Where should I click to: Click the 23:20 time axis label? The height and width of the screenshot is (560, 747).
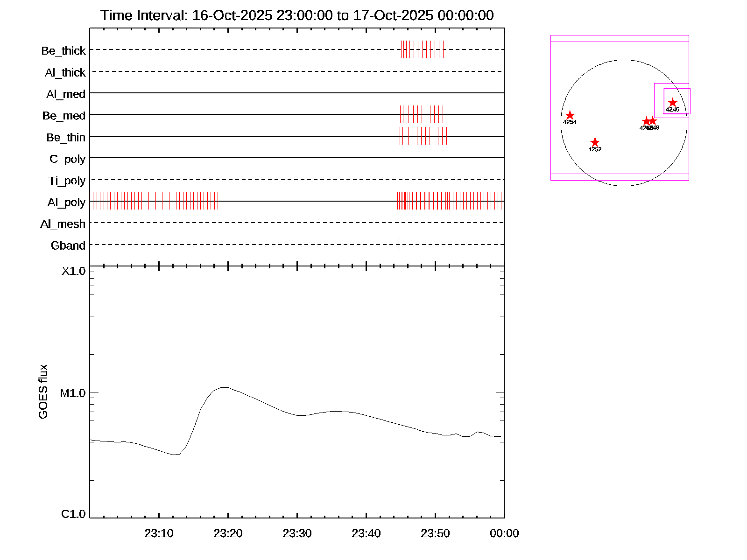tap(228, 533)
